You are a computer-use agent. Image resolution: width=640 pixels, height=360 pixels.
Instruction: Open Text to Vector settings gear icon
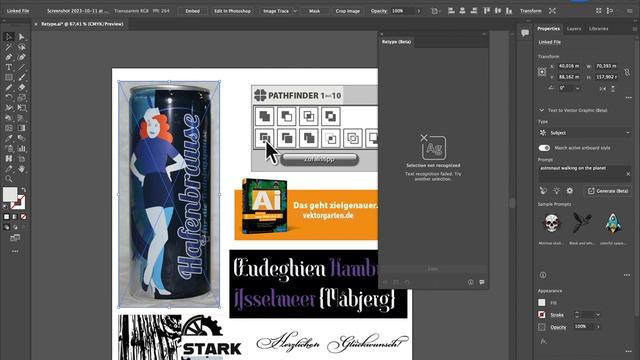click(x=569, y=191)
